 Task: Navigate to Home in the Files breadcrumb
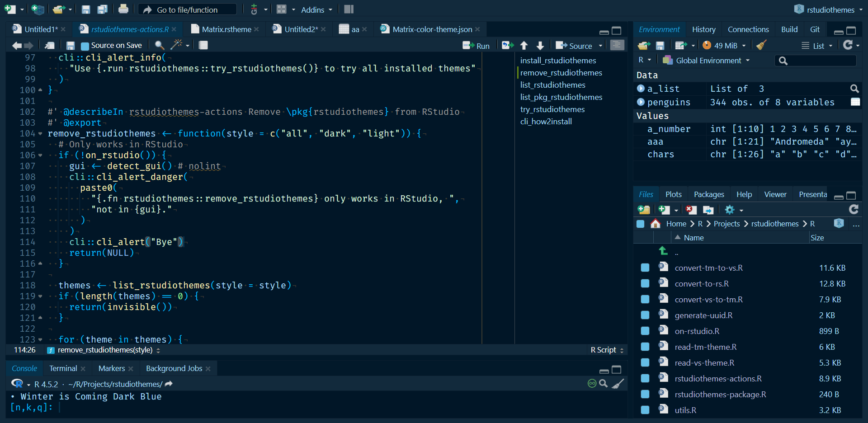tap(676, 223)
